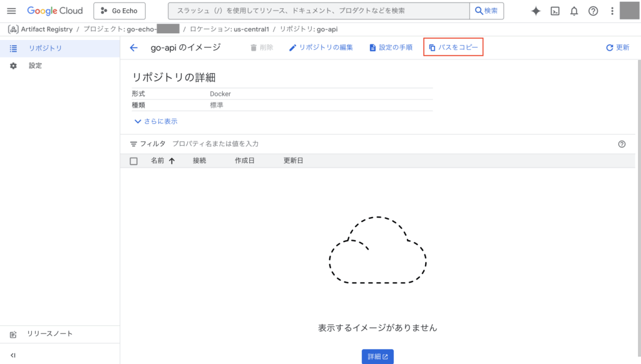
Task: Open the hamburger navigation menu
Action: coord(11,11)
